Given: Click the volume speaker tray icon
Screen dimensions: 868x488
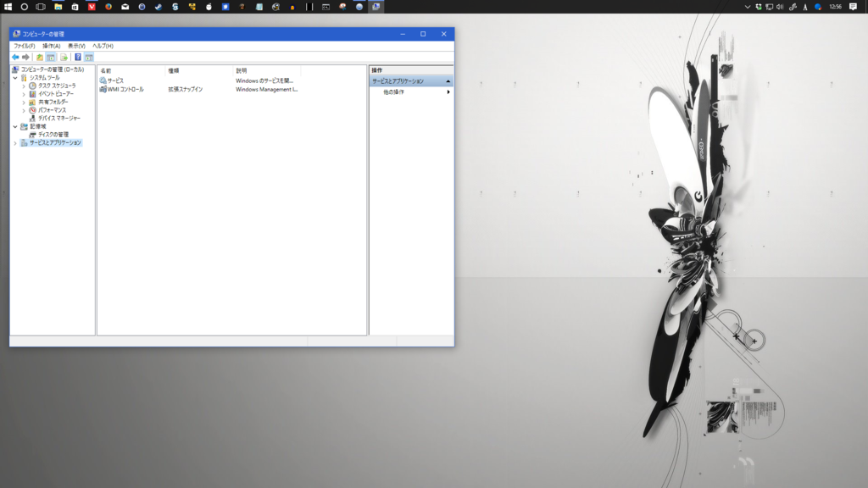Looking at the screenshot, I should 780,7.
